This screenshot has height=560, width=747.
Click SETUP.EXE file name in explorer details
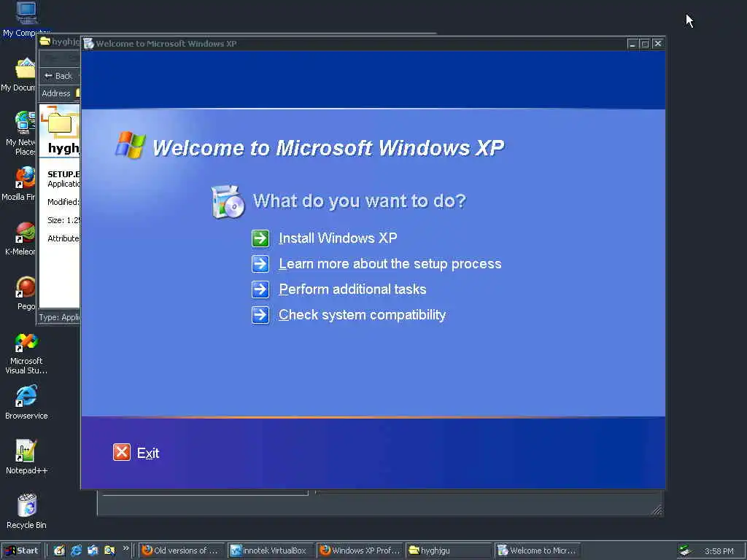point(63,174)
